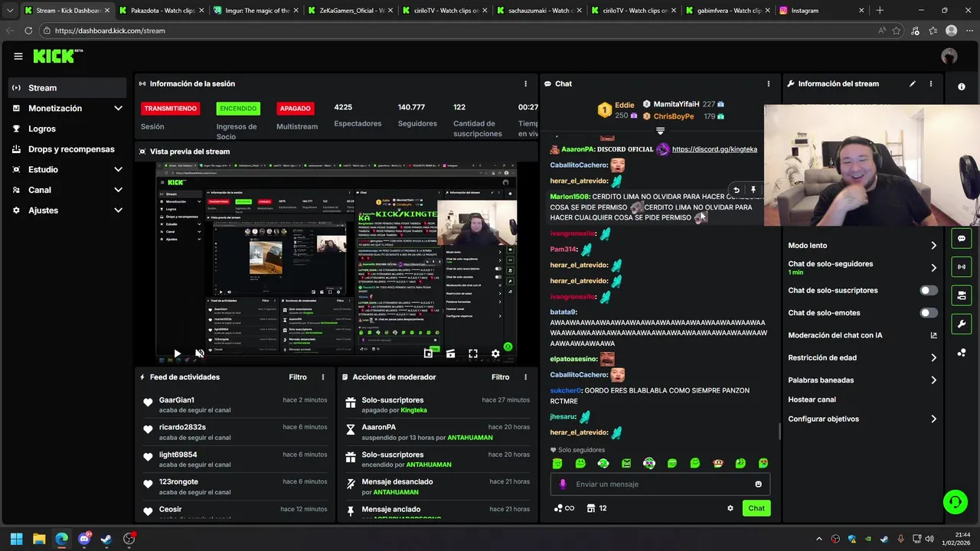Image resolution: width=980 pixels, height=551 pixels.
Task: Edit stream information with the pencil icon
Action: point(912,83)
